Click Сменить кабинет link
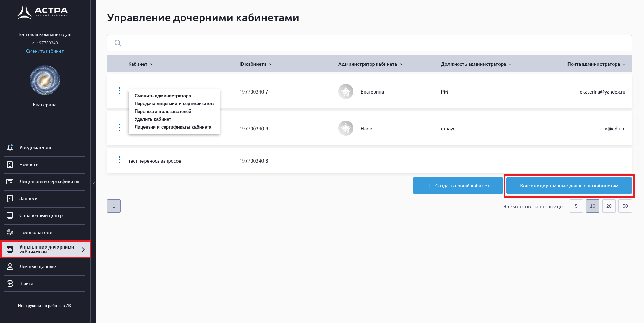Screen dimensions: 644x323 click(x=45, y=51)
